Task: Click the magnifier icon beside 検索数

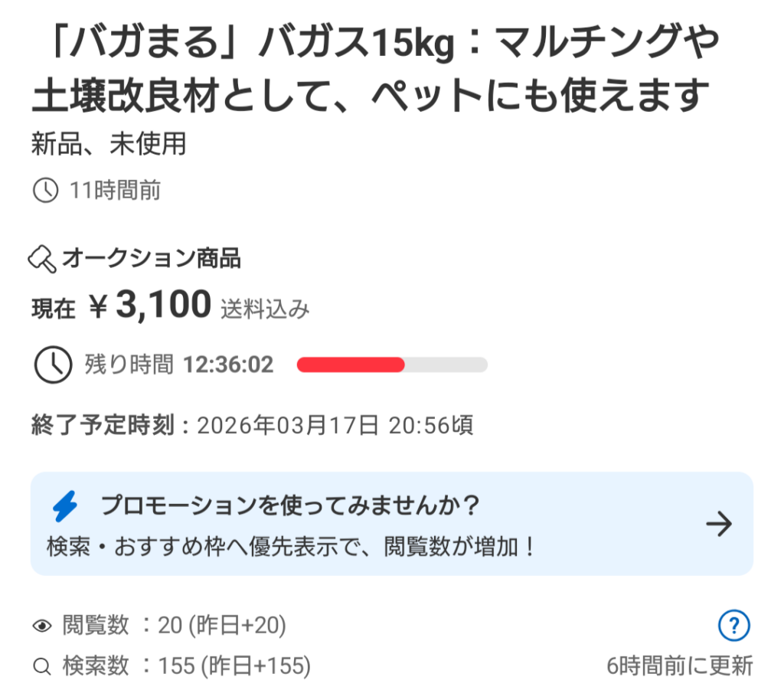Action: (42, 666)
